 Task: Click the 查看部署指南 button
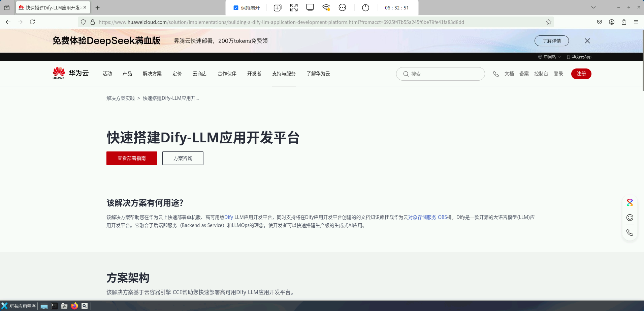tap(132, 158)
